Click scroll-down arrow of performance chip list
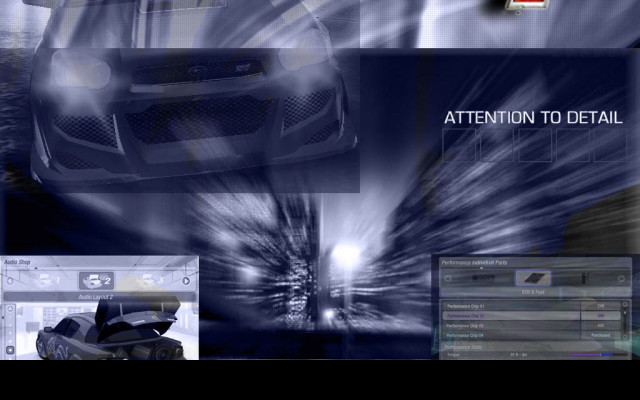This screenshot has width=640, height=400. coord(625,337)
